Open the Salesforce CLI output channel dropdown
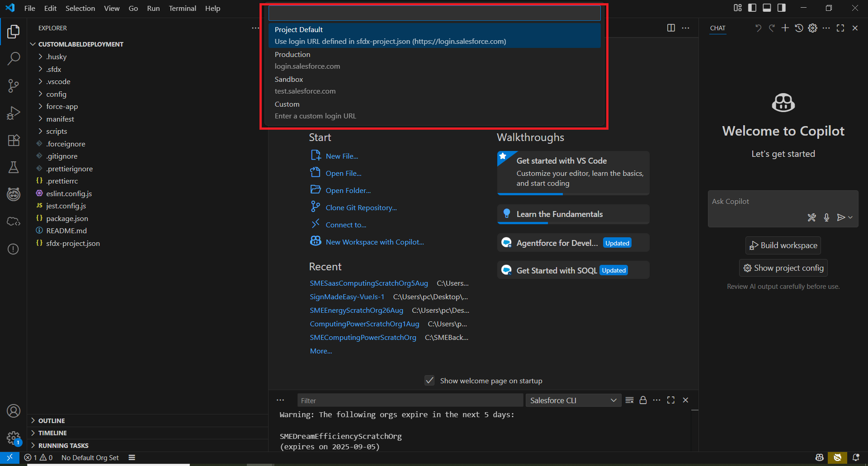This screenshot has width=868, height=466. click(x=573, y=400)
